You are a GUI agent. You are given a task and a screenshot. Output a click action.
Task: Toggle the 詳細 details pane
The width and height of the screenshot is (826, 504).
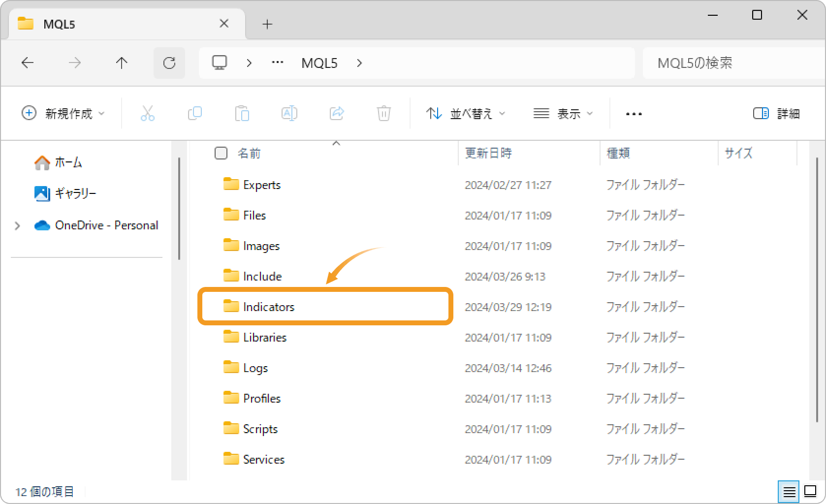(x=776, y=114)
